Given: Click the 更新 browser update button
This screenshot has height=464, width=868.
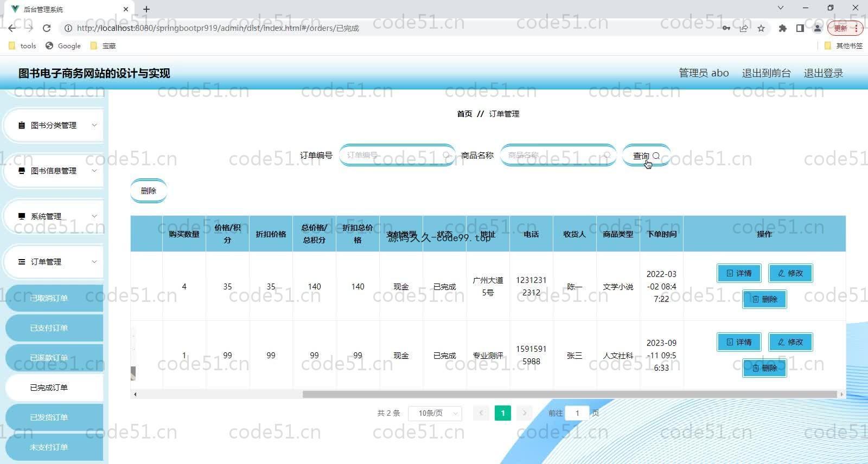Looking at the screenshot, I should tap(845, 28).
